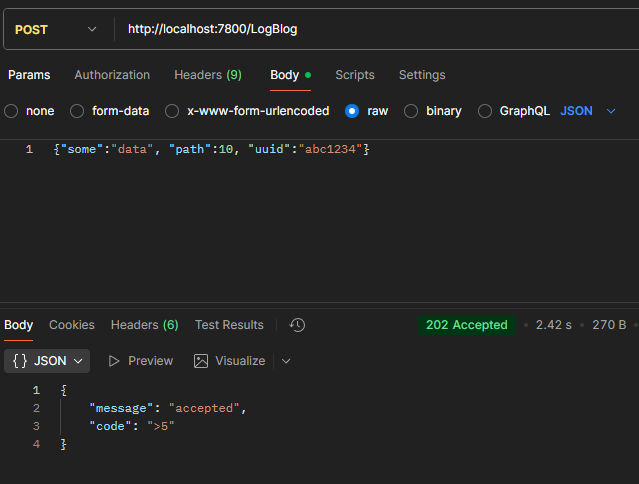The width and height of the screenshot is (639, 484).
Task: Click the curly braces JSON format icon
Action: [20, 361]
